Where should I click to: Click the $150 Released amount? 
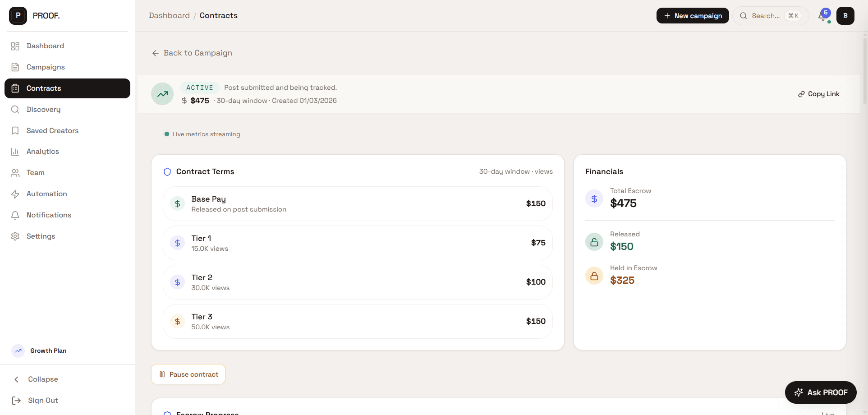[622, 247]
